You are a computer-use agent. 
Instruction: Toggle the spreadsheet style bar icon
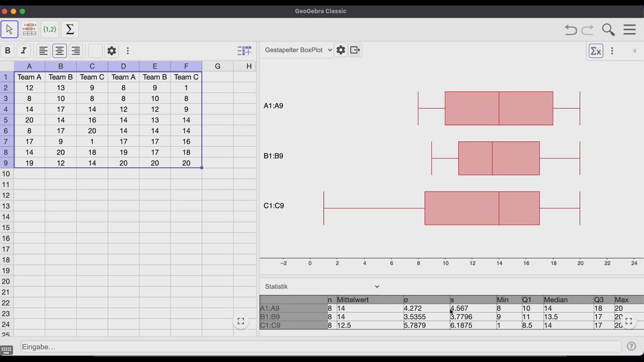[245, 50]
